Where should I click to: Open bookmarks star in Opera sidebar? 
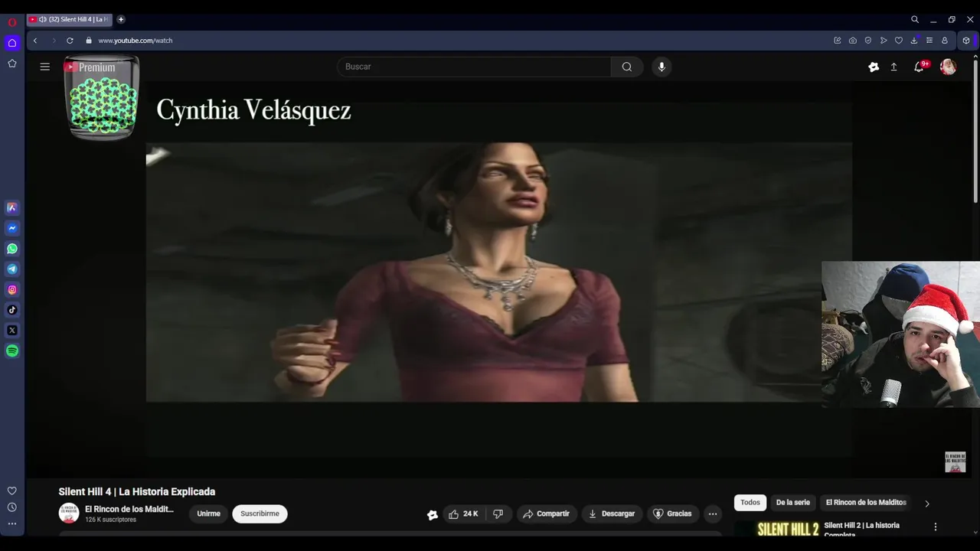click(x=12, y=64)
